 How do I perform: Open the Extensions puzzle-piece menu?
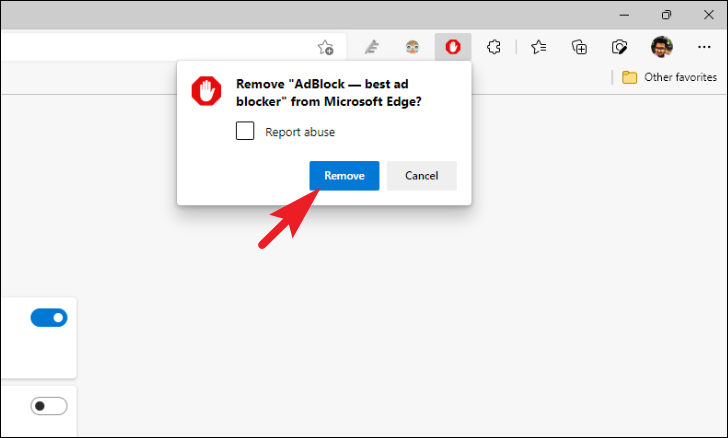point(494,47)
